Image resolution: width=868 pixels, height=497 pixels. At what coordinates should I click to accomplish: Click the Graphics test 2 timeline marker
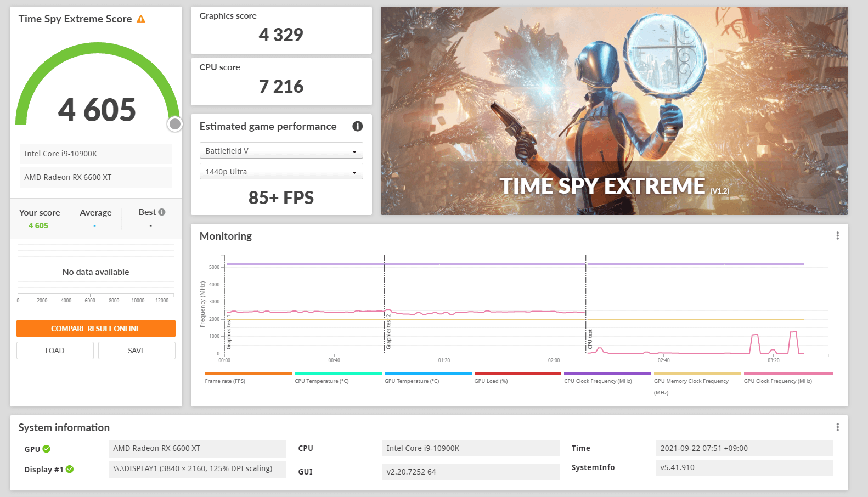tap(388, 332)
